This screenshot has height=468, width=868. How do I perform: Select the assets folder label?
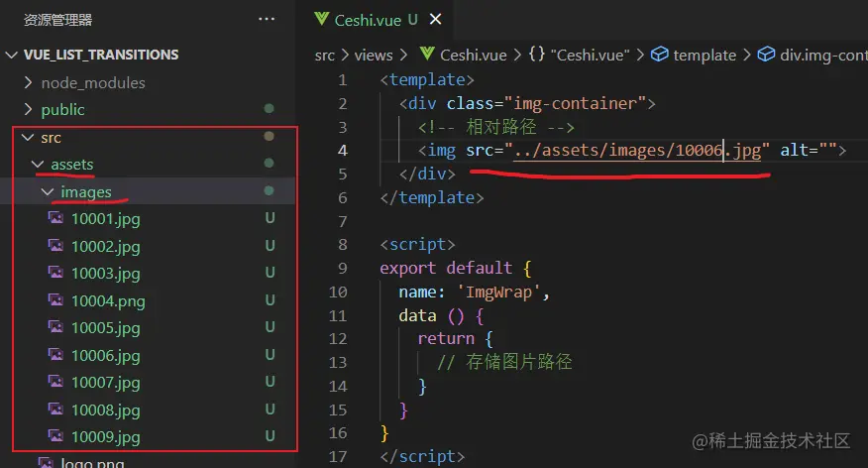[x=72, y=165]
